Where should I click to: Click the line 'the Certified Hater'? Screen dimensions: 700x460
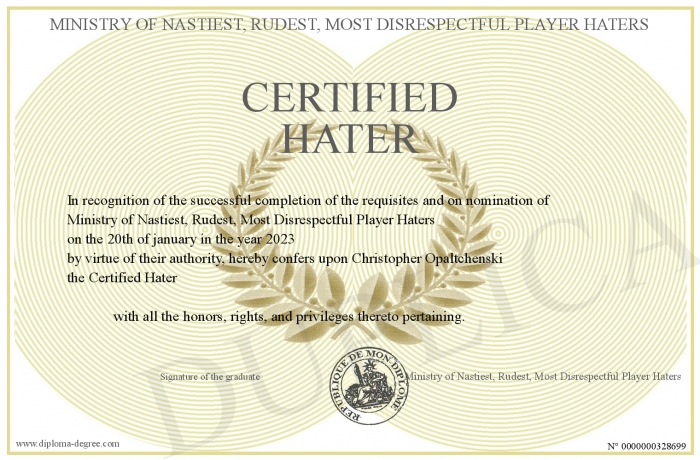[122, 278]
